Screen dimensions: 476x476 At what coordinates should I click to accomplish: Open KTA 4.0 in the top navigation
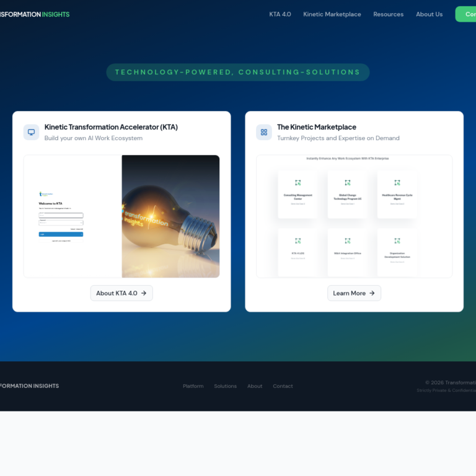[280, 14]
